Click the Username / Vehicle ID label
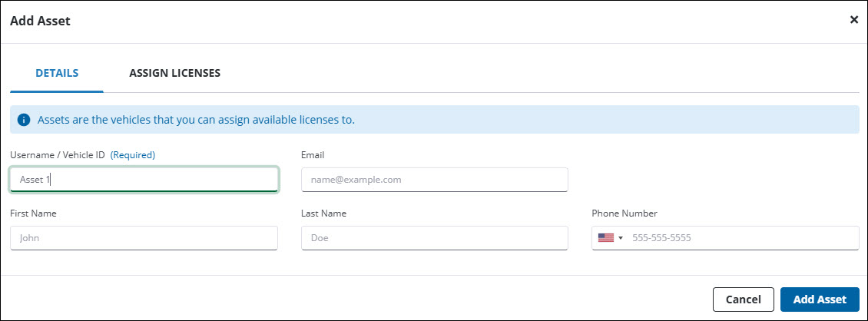The width and height of the screenshot is (868, 321). point(58,155)
